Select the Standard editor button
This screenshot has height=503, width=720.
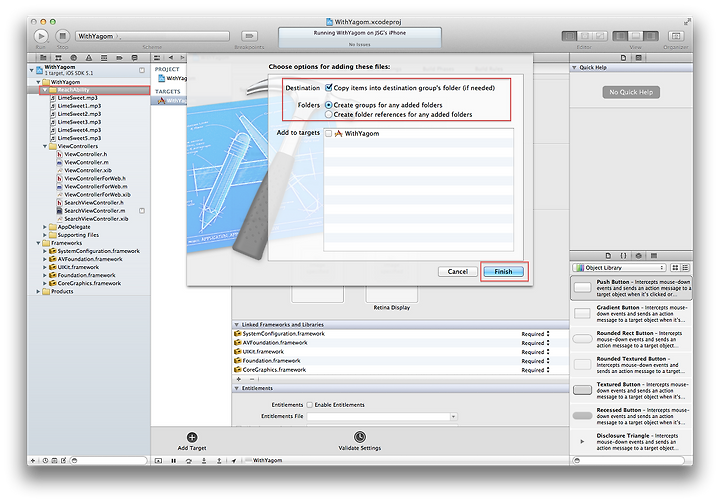(569, 36)
